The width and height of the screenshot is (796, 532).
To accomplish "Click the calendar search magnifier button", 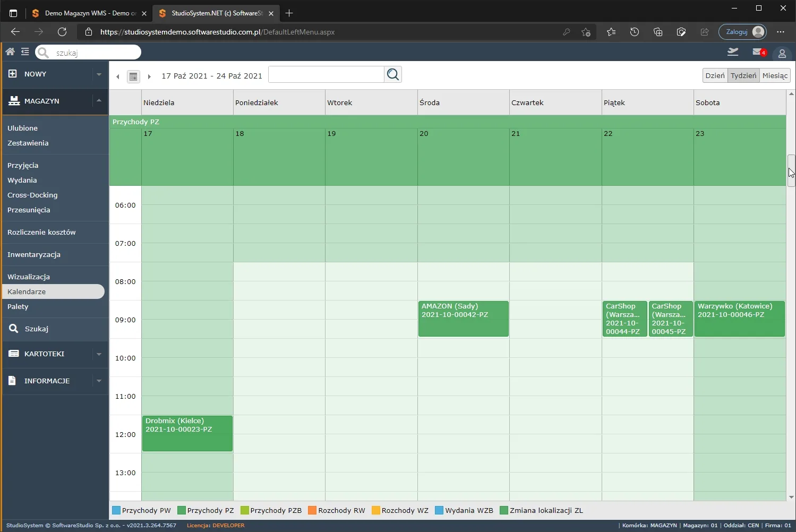I will 393,74.
